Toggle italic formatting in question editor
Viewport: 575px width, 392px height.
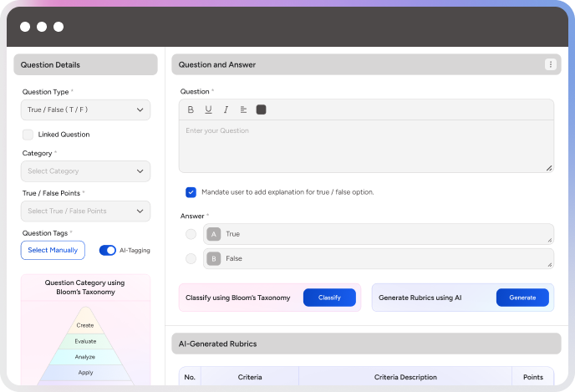(x=226, y=109)
